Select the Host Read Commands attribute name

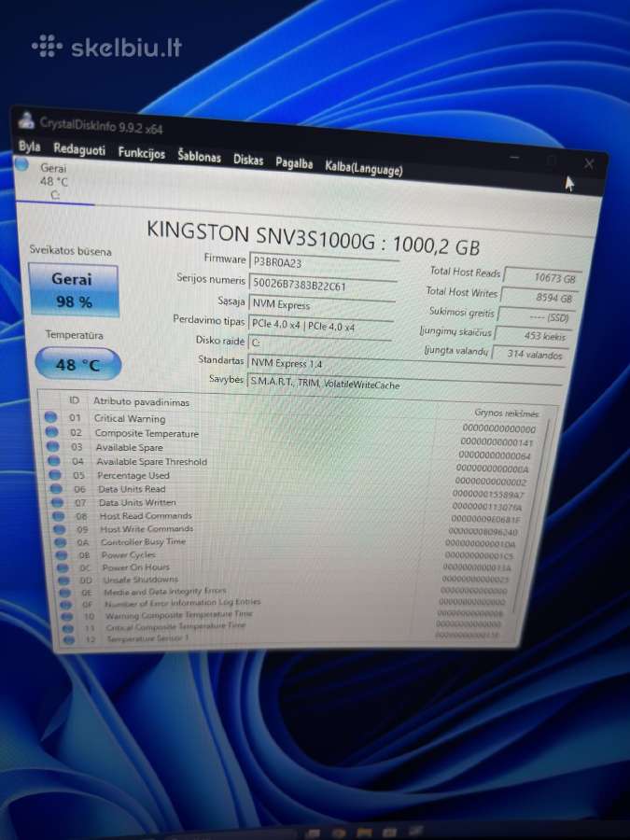click(146, 515)
